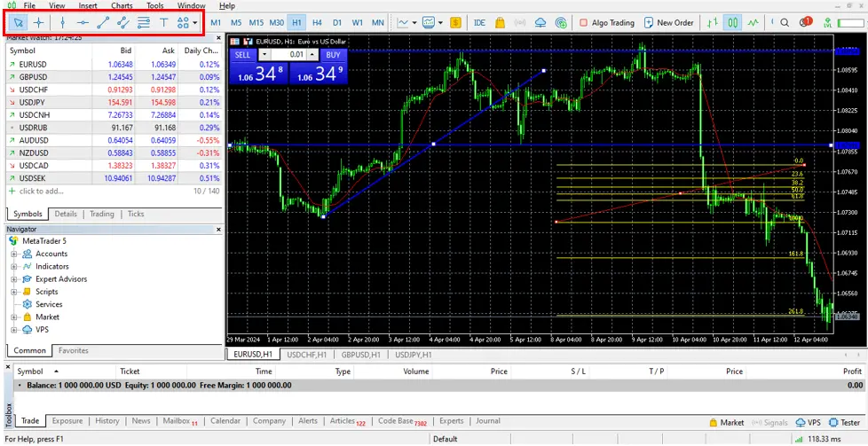Open the Tester in bottom bar
Viewport: 868px width, 446px height.
(x=845, y=422)
